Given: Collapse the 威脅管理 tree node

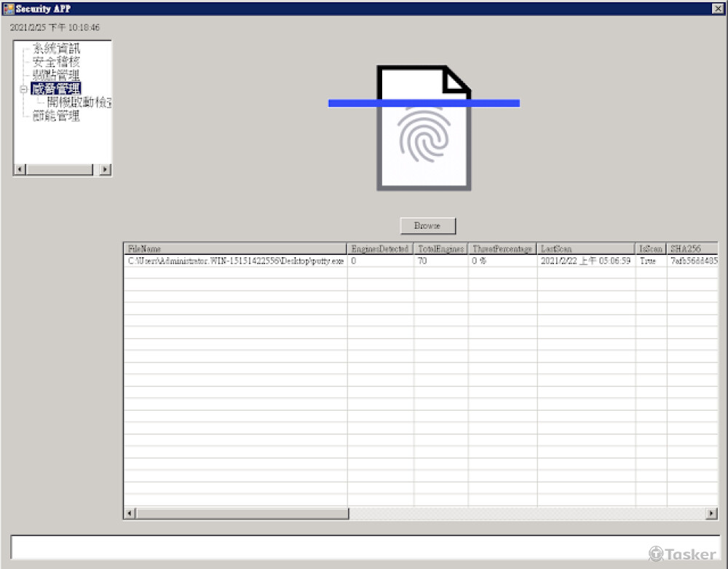Looking at the screenshot, I should point(24,90).
